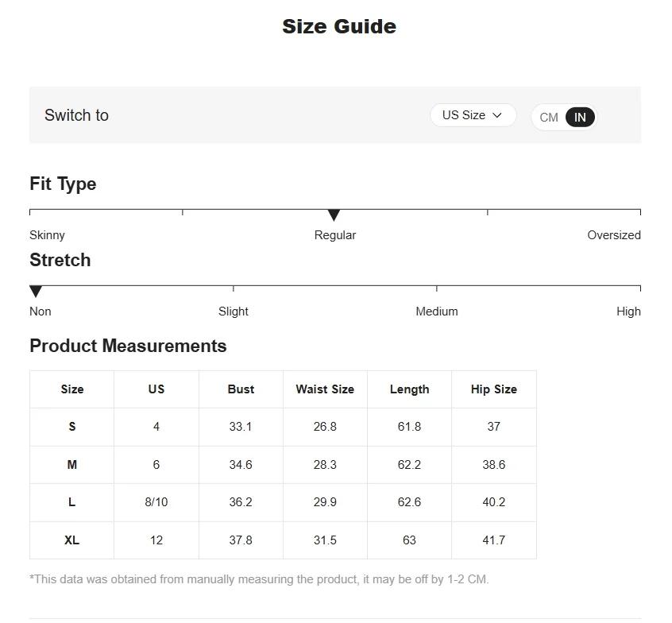
Task: Click the Skinny fit label
Action: coord(47,235)
